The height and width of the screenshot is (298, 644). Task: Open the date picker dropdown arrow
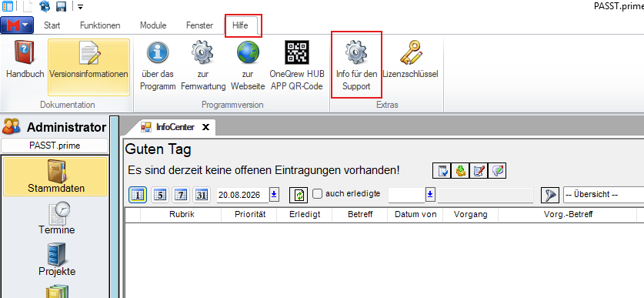pos(275,195)
